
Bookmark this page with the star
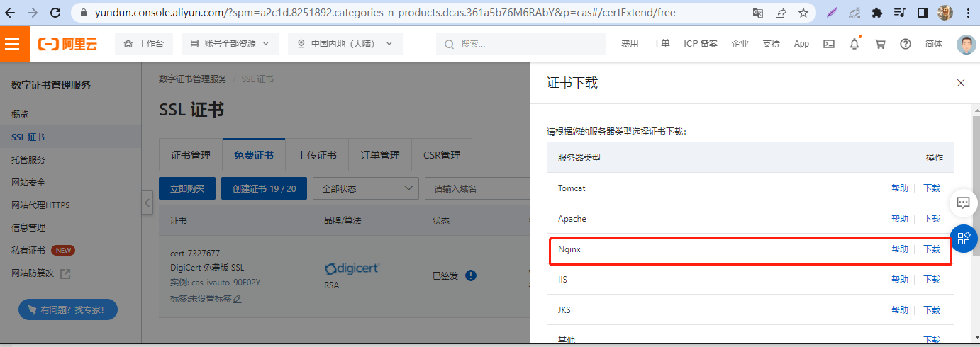(803, 13)
